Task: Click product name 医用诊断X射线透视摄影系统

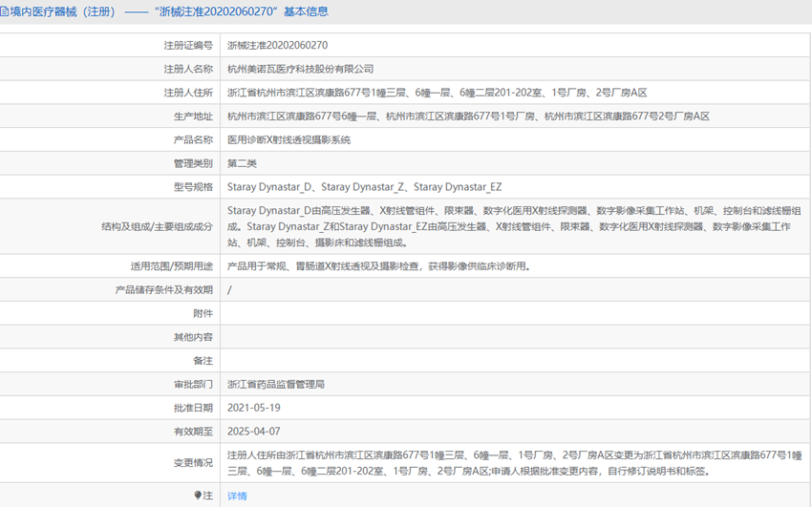Action: click(288, 140)
